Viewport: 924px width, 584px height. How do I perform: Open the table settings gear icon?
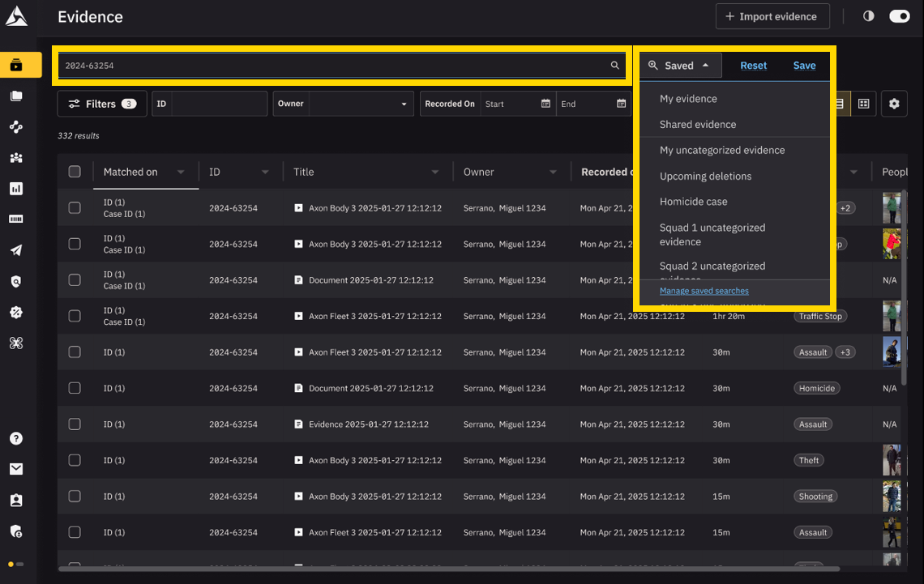pos(894,104)
